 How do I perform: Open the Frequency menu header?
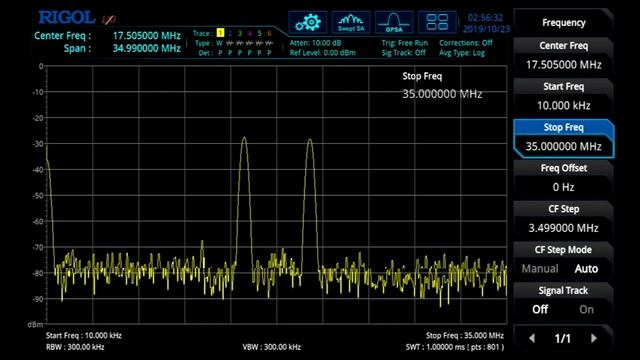[x=563, y=22]
